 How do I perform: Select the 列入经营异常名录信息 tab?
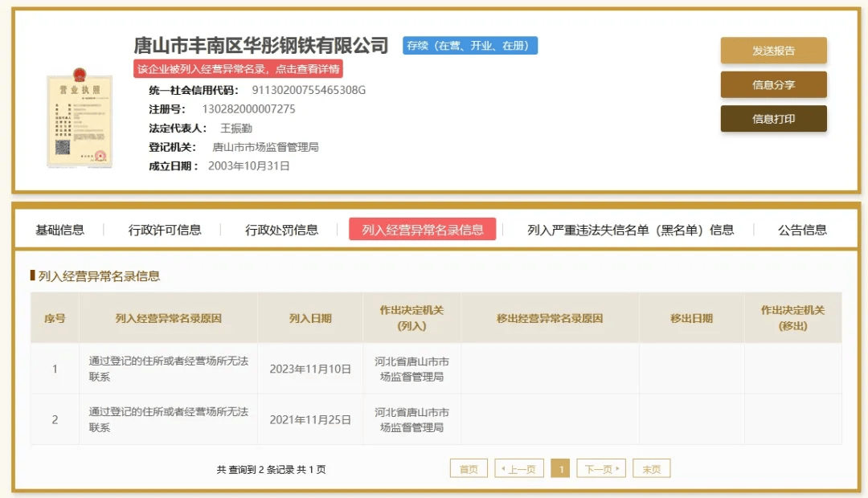(423, 229)
